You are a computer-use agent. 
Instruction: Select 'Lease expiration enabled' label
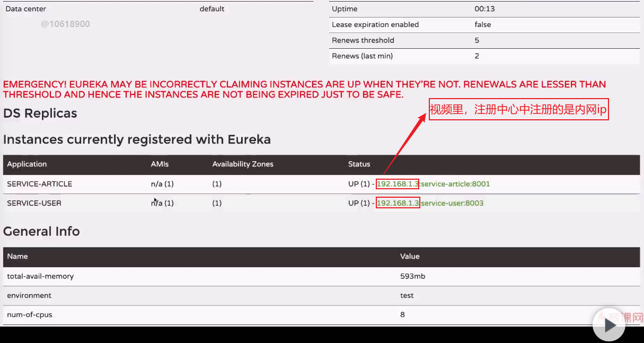coord(375,24)
